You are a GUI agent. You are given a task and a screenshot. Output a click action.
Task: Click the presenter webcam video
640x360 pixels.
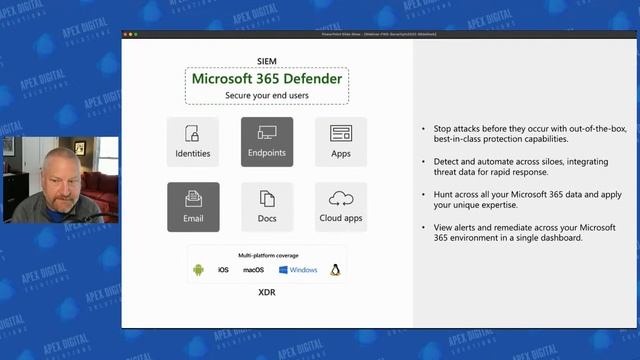coord(61,180)
